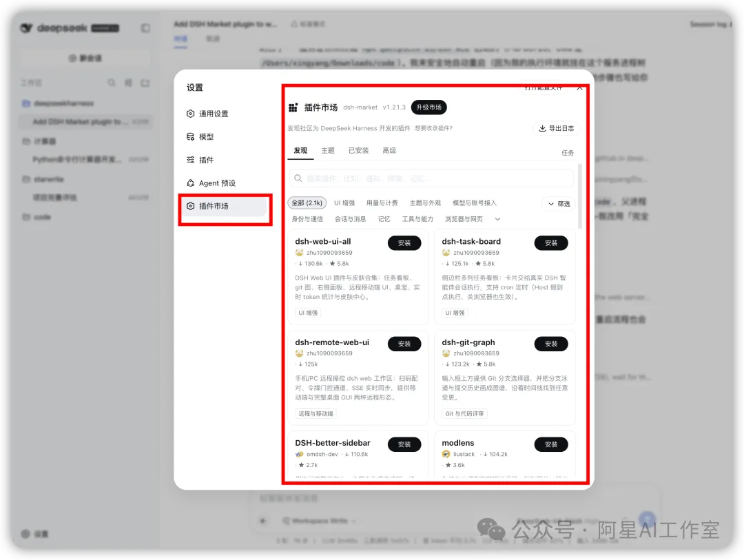
Task: Click author avatar on dsh-remote-web-ui card
Action: [300, 353]
